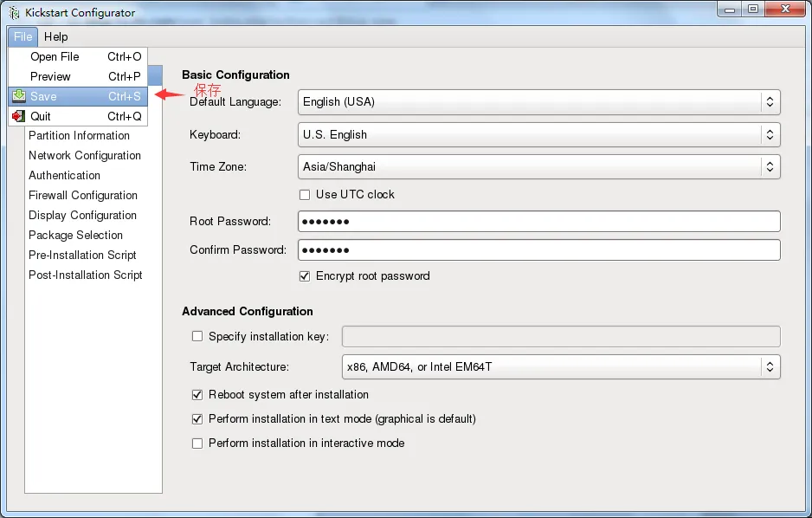The image size is (812, 518).
Task: Click the Quit menu icon
Action: point(19,116)
